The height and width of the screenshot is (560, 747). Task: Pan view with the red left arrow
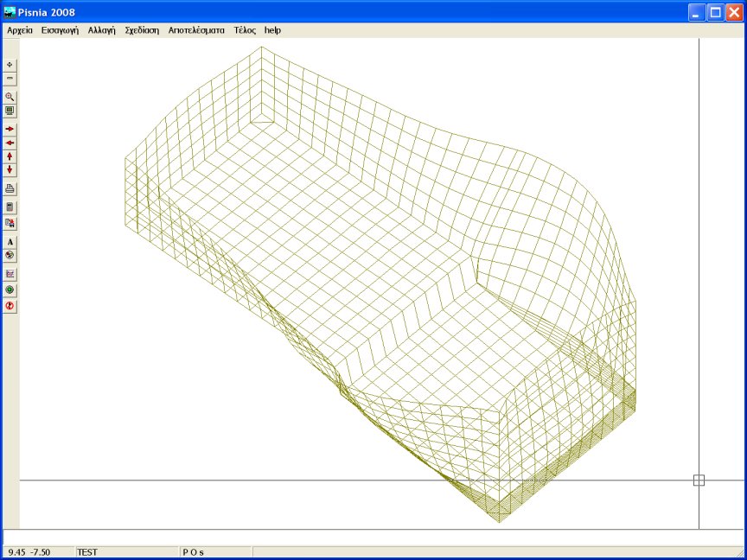pos(10,143)
